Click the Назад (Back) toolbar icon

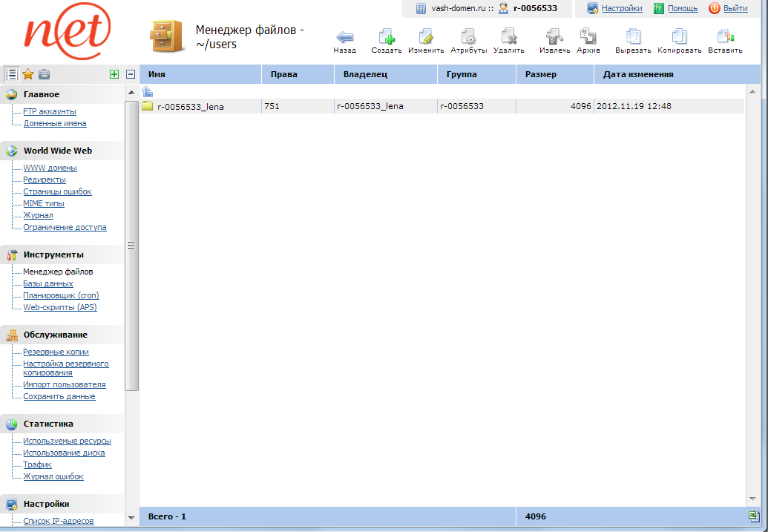(x=344, y=37)
